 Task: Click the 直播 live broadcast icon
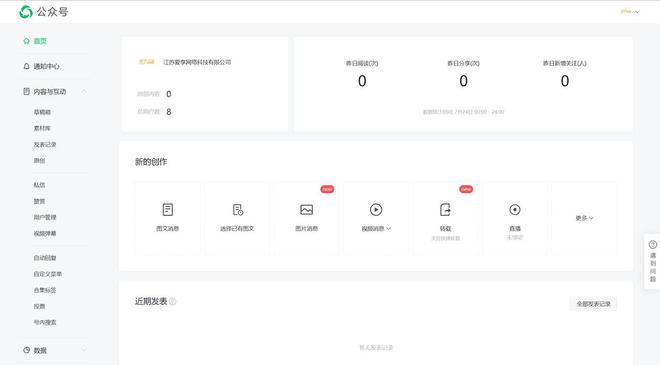pyautogui.click(x=515, y=210)
